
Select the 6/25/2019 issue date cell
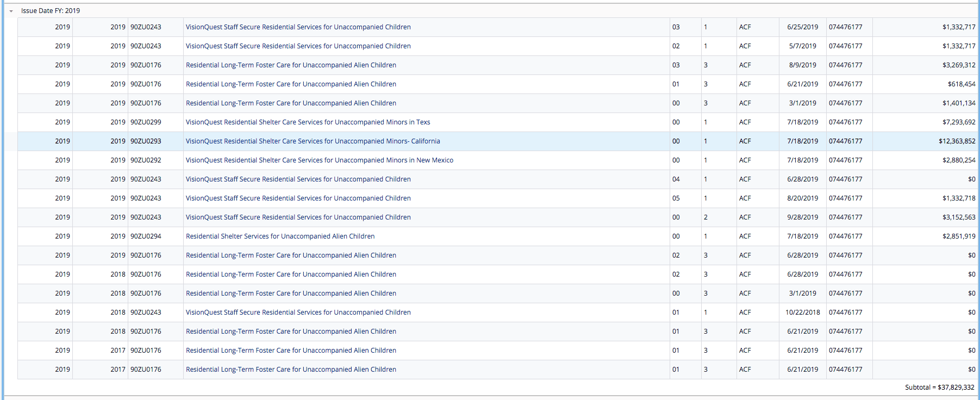coord(803,27)
